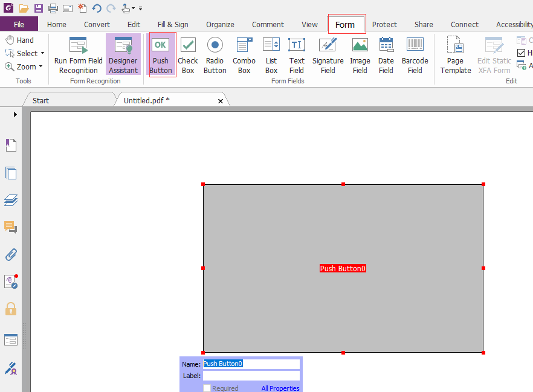Open the Zoom tool dropdown arrow
This screenshot has height=392, width=533.
41,66
